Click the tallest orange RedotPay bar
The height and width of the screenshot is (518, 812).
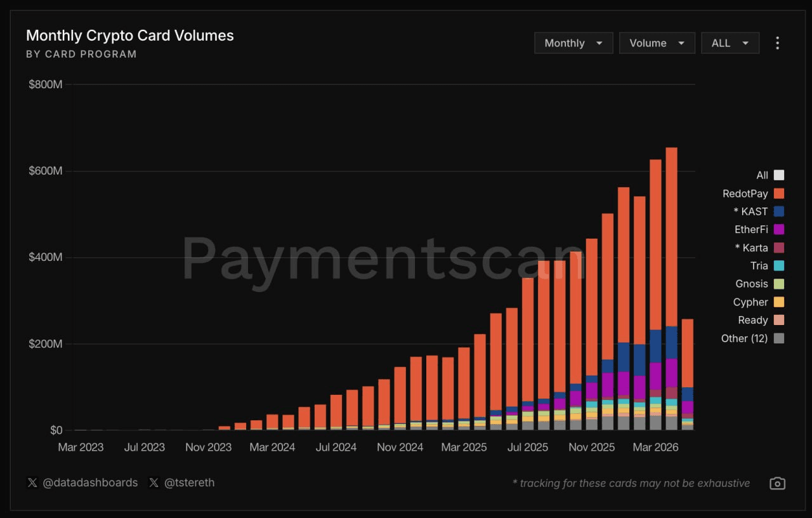point(671,237)
